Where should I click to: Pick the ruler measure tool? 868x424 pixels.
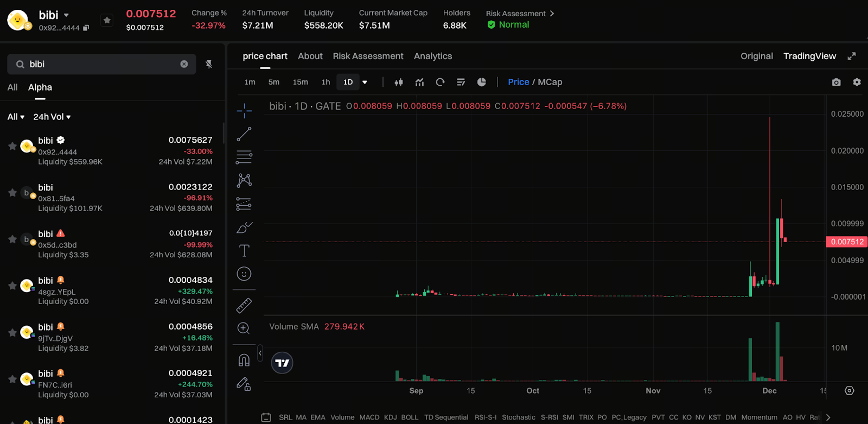[x=244, y=306]
